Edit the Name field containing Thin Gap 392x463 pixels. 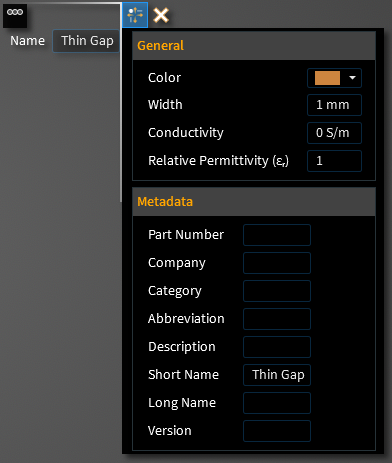click(x=86, y=41)
